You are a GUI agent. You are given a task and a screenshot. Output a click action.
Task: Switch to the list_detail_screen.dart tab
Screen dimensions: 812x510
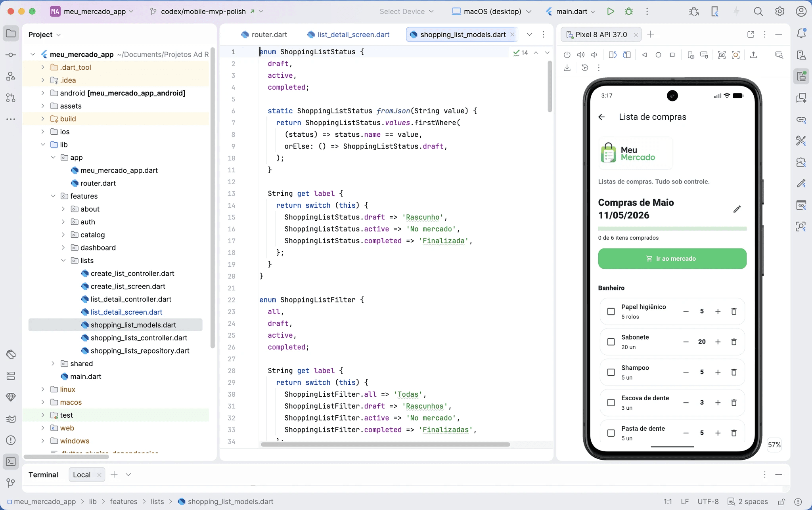click(x=348, y=34)
